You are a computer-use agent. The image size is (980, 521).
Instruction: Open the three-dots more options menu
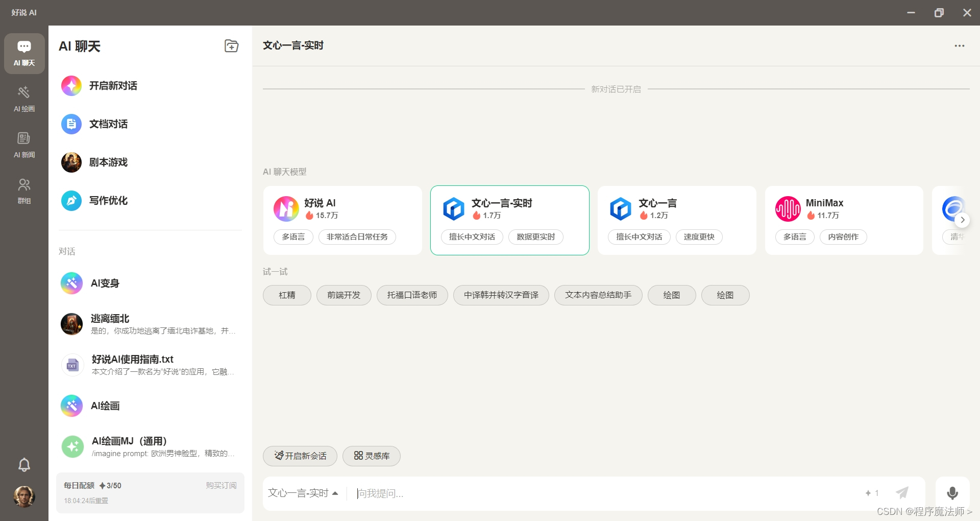tap(960, 46)
